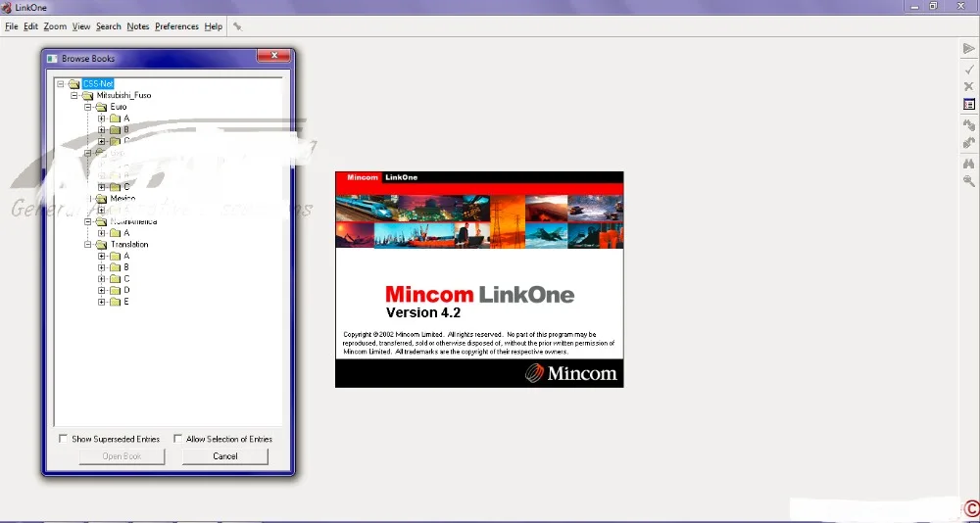This screenshot has width=980, height=523.
Task: Open the View menu
Action: tap(81, 26)
